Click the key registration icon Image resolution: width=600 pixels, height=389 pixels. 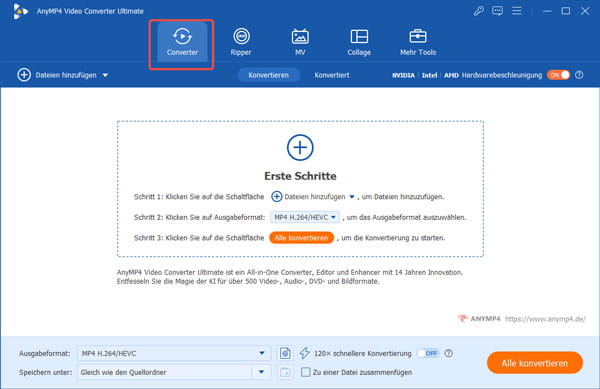tap(478, 11)
